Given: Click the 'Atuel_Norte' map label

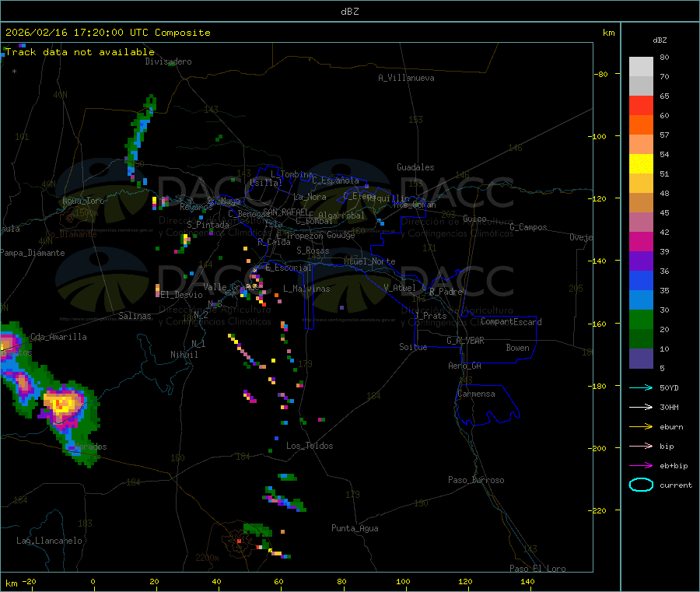Looking at the screenshot, I should [x=369, y=261].
